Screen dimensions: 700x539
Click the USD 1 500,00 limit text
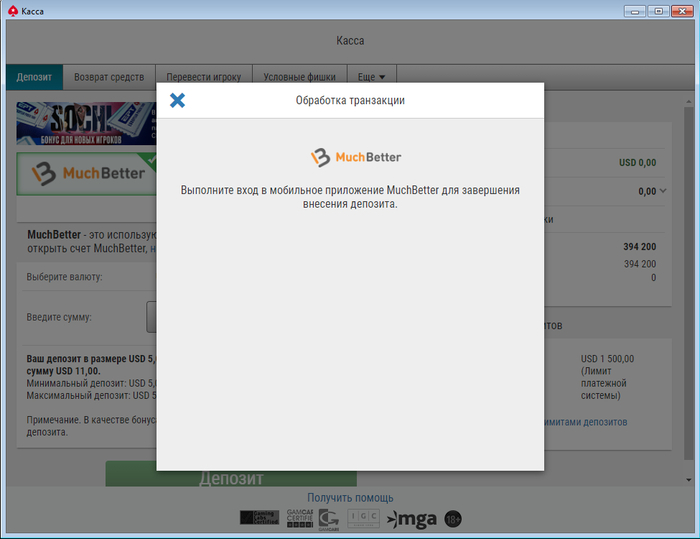click(x=607, y=359)
